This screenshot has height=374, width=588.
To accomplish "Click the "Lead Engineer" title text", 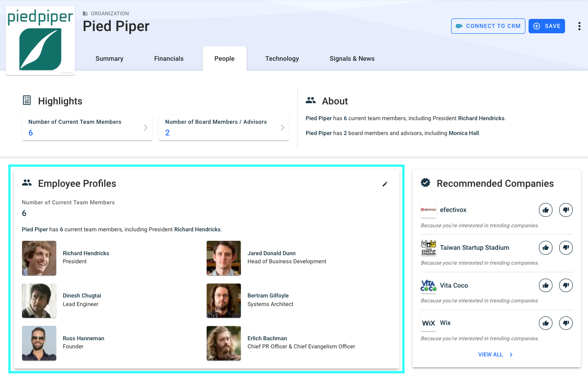I will pyautogui.click(x=81, y=304).
